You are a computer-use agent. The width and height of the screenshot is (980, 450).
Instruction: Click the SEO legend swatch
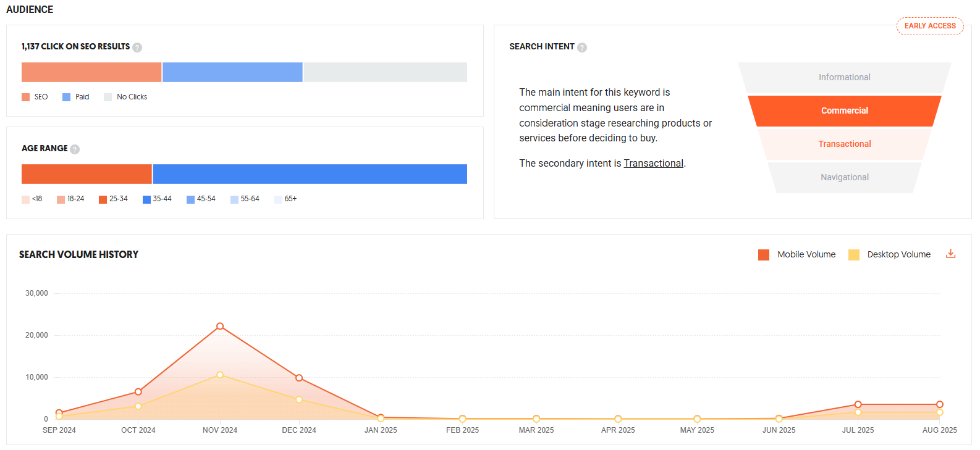click(x=26, y=98)
